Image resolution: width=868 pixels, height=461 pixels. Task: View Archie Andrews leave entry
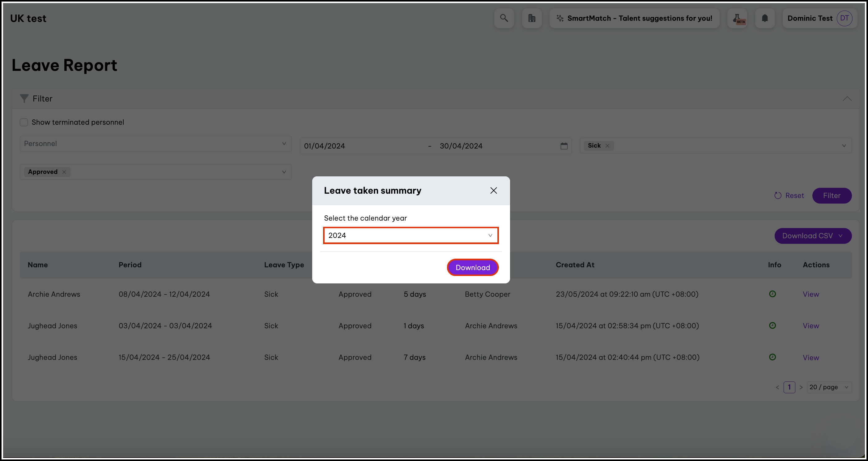pyautogui.click(x=811, y=294)
